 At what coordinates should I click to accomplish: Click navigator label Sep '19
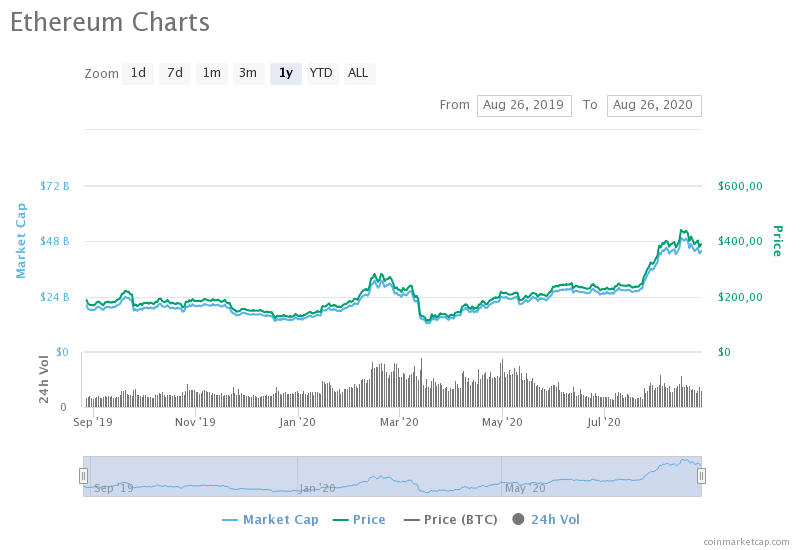coord(113,488)
